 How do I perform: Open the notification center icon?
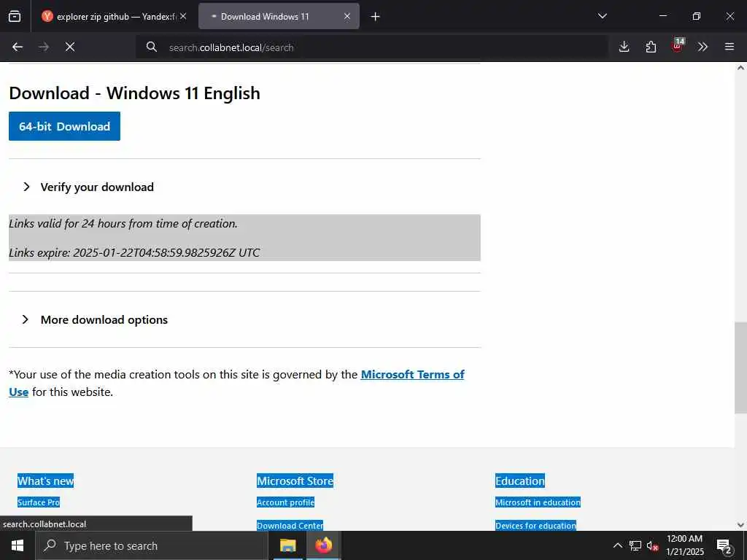pos(724,545)
